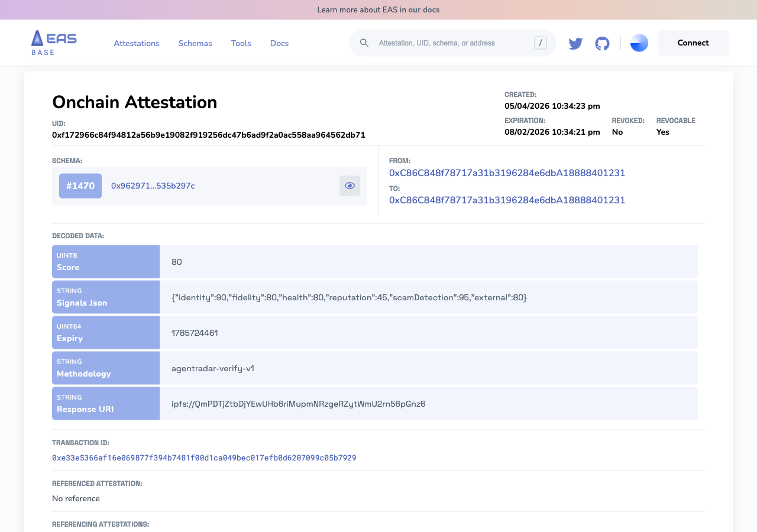Screen dimensions: 757x532
Task: Click the Signals Json value text
Action: click(349, 297)
